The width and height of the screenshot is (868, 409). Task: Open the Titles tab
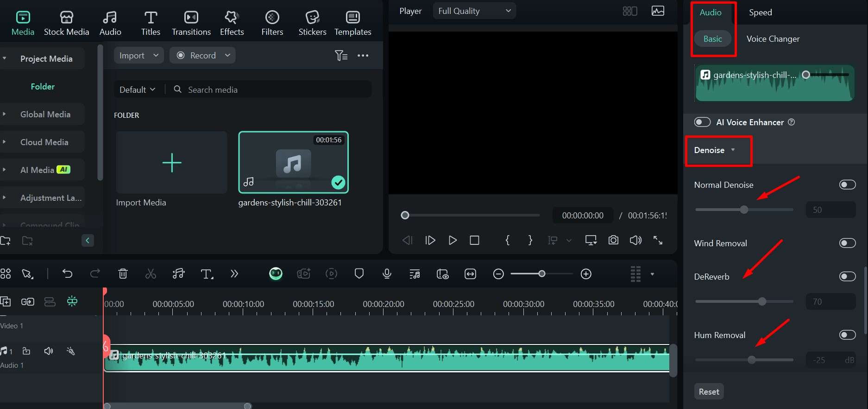pyautogui.click(x=151, y=23)
